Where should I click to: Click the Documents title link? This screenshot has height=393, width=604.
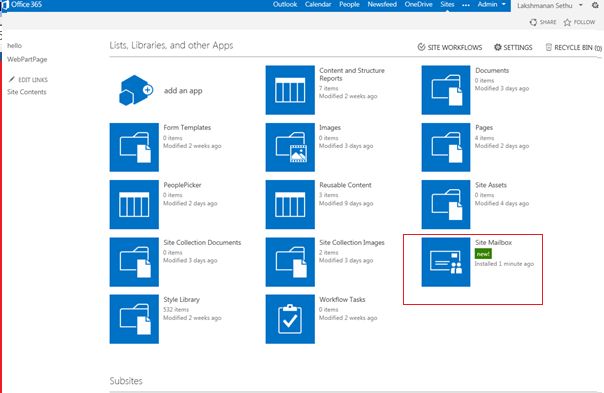(492, 71)
